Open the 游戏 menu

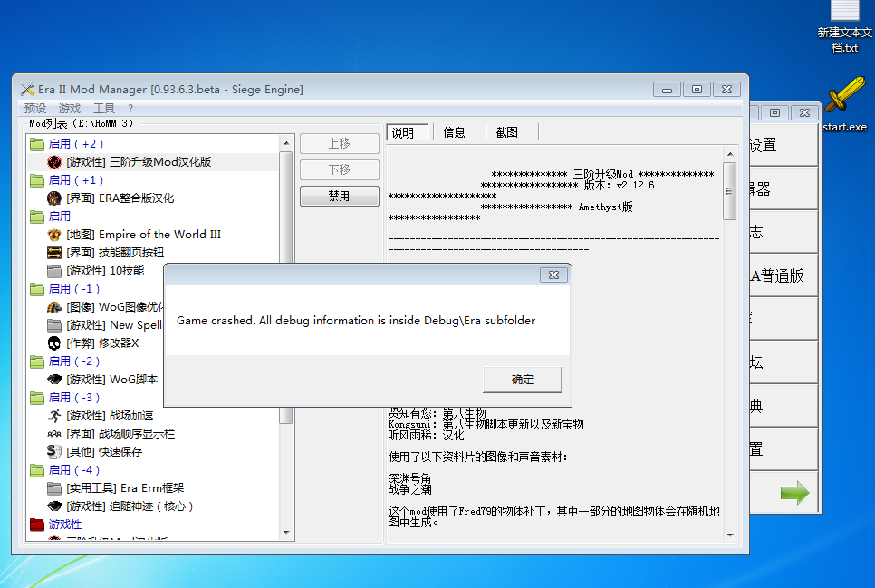click(x=69, y=109)
